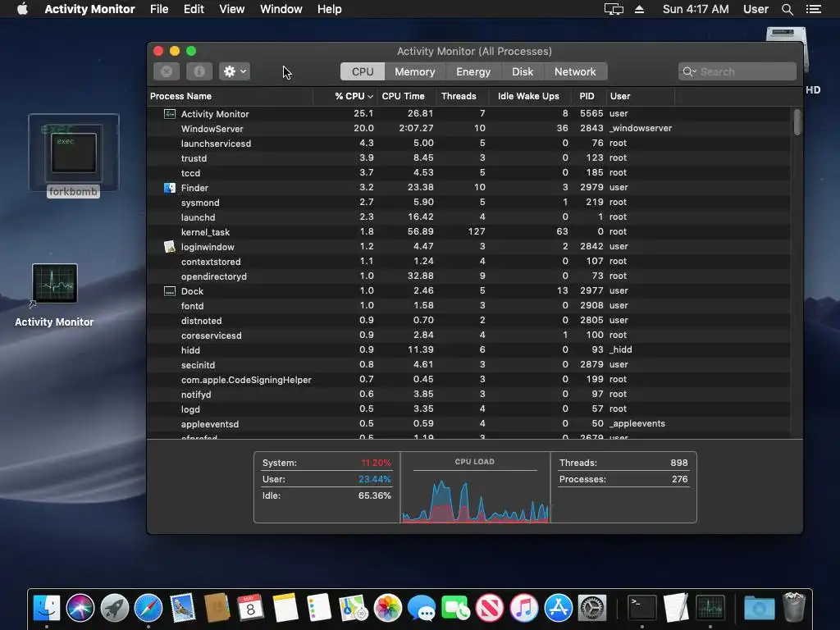Sort by the PID column header

click(588, 97)
